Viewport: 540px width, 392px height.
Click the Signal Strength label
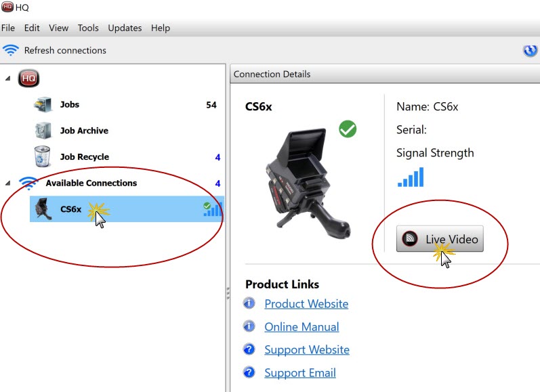tap(435, 153)
